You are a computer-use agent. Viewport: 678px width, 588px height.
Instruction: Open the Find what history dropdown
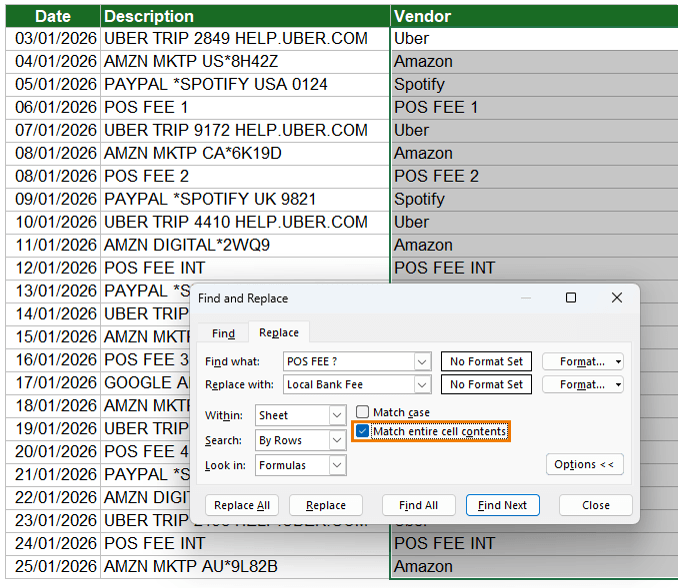422,361
